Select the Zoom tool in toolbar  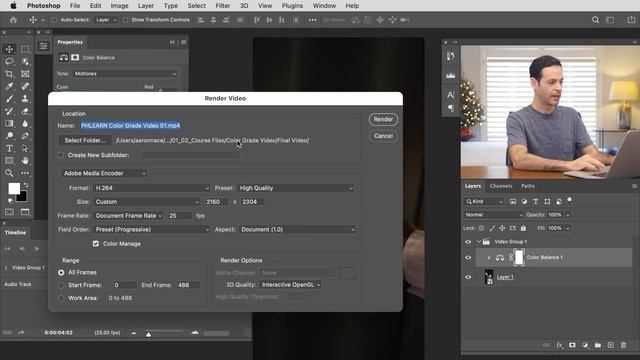point(9,173)
